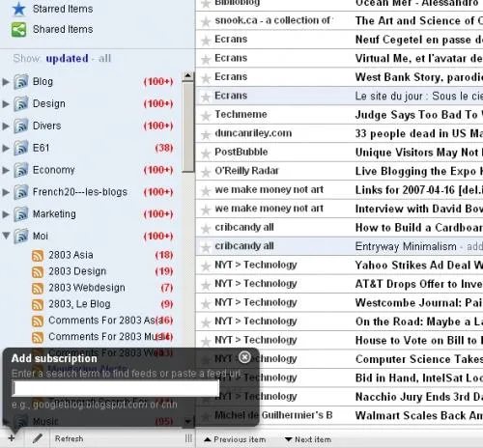Expand the E61 folder
The image size is (483, 448).
pyautogui.click(x=6, y=148)
